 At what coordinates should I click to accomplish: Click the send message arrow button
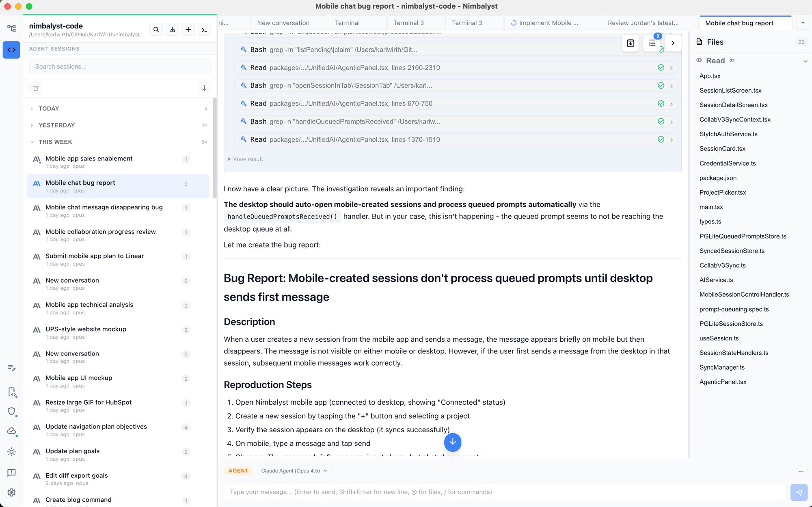pyautogui.click(x=799, y=492)
